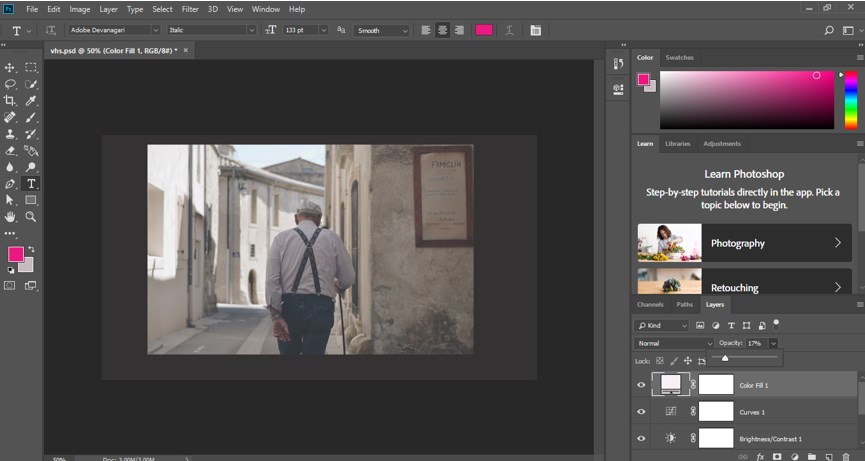
Task: Hide the Color Fill 1 layer
Action: (641, 384)
